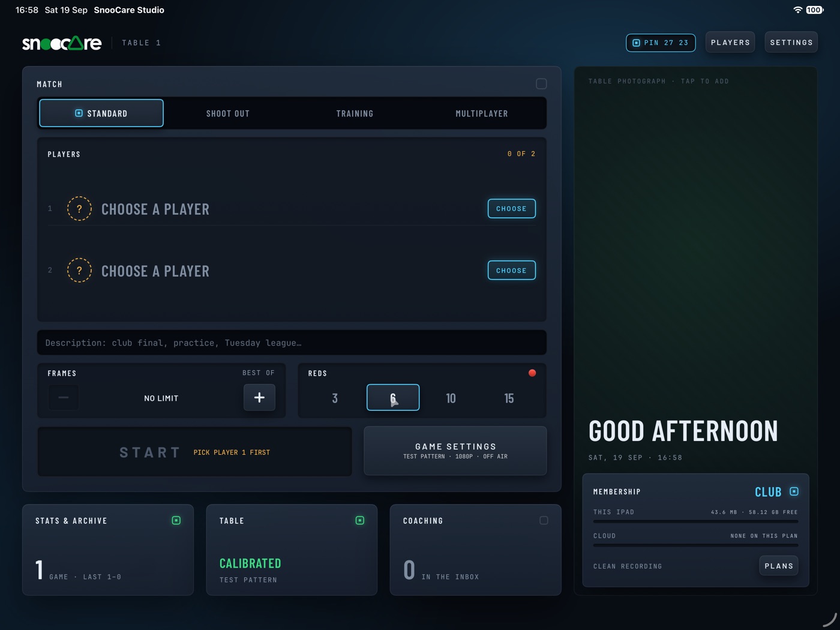View membership Plans
Screen dimensions: 840x630
pos(779,566)
